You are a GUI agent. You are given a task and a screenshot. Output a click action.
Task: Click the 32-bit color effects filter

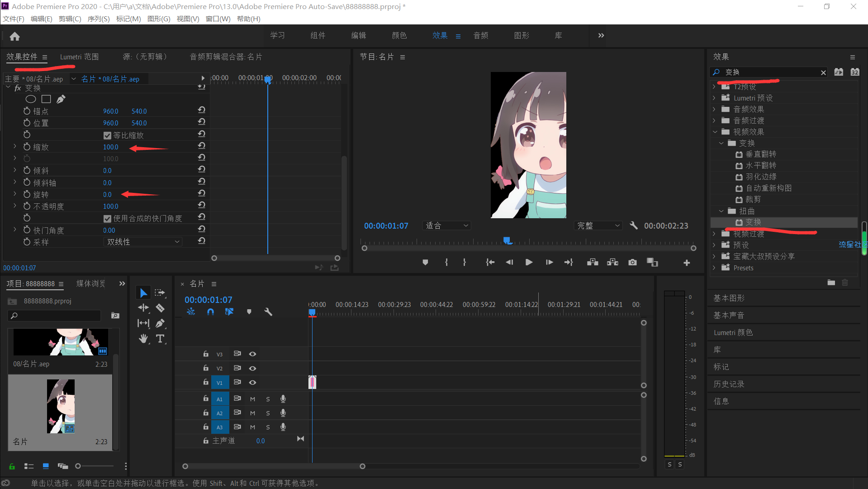(855, 72)
